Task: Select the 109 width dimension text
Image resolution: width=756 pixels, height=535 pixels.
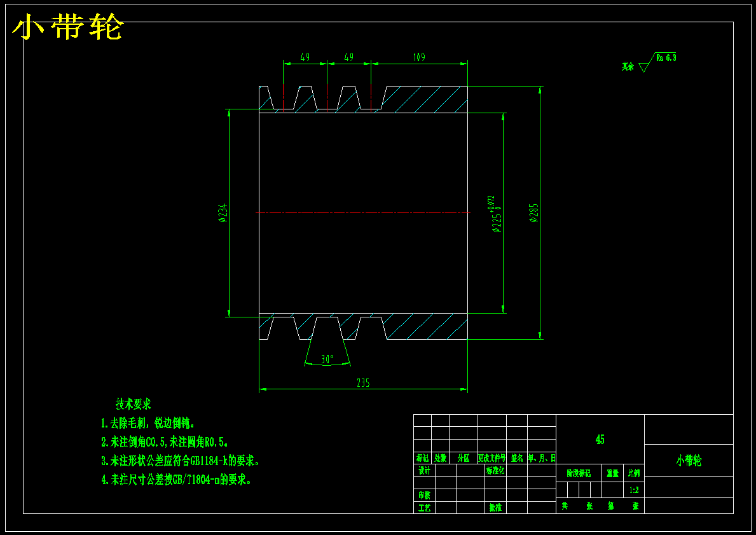Action: pyautogui.click(x=419, y=57)
